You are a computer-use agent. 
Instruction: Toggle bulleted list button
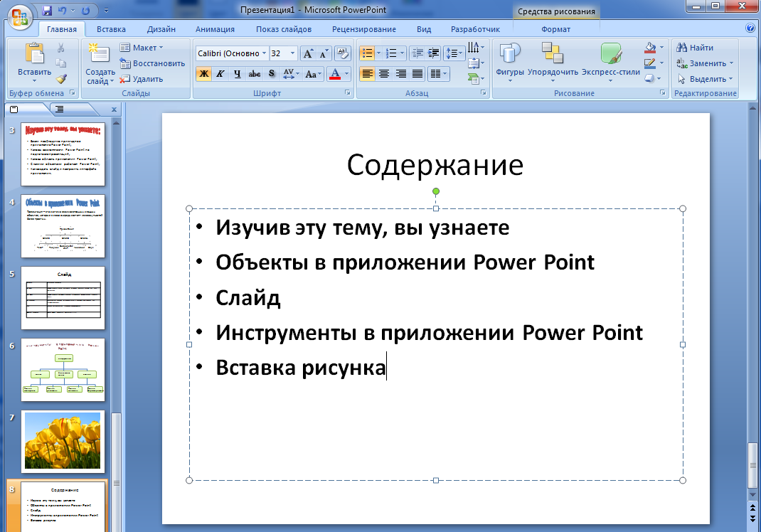tap(368, 53)
